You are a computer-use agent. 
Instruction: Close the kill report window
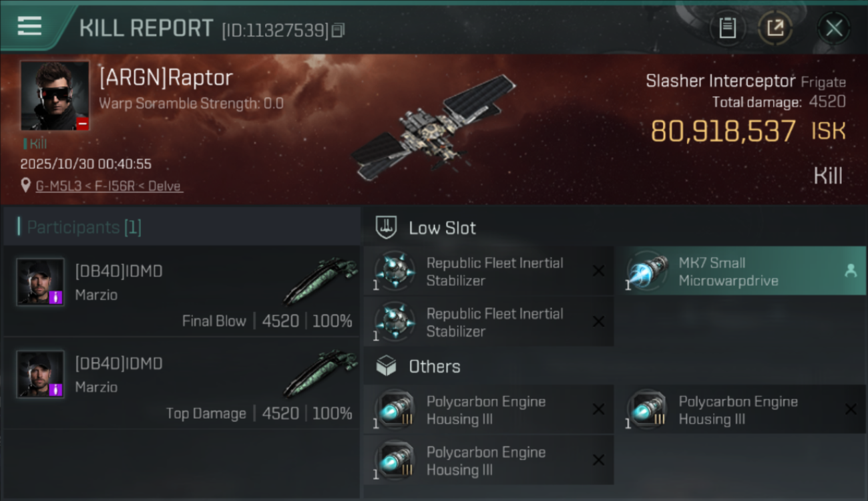833,28
